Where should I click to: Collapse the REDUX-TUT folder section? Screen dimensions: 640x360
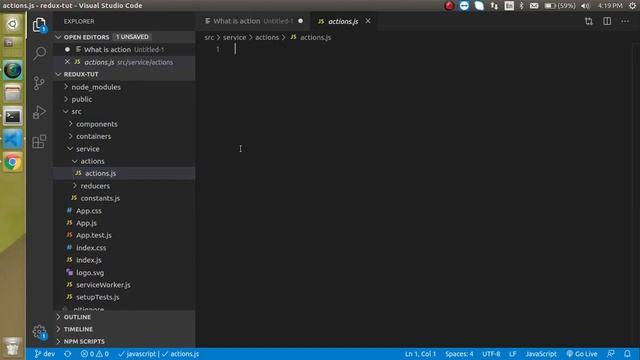click(124, 74)
